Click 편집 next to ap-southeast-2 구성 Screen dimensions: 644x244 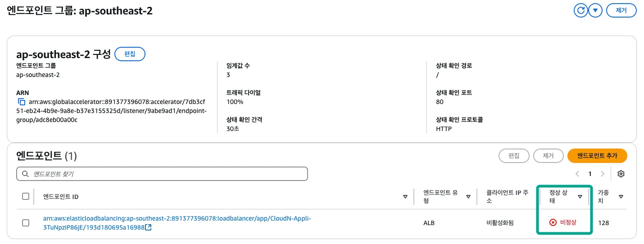(130, 54)
